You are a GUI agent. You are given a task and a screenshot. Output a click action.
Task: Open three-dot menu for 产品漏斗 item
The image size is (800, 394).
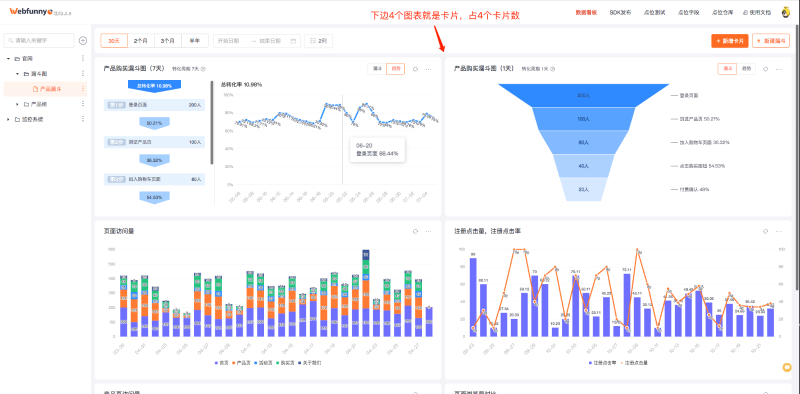pyautogui.click(x=83, y=89)
